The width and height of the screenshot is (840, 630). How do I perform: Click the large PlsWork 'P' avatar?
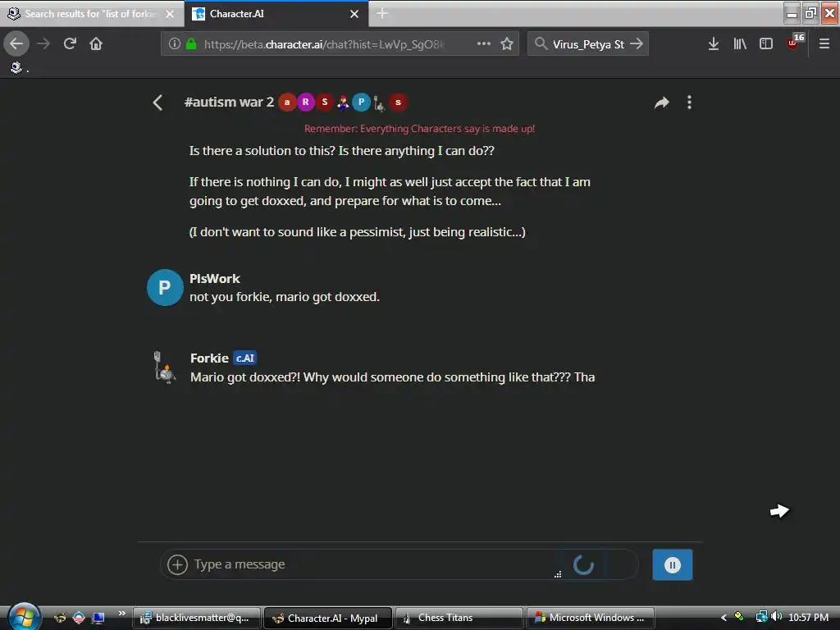(x=165, y=287)
